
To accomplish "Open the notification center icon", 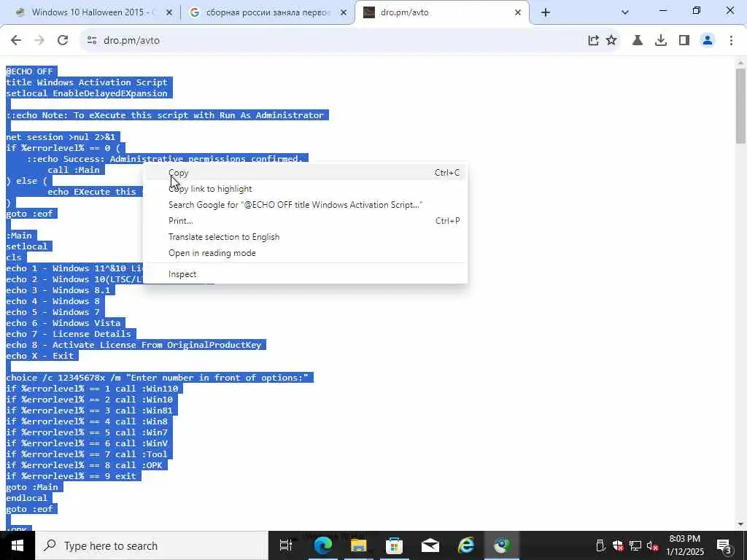I will [724, 545].
